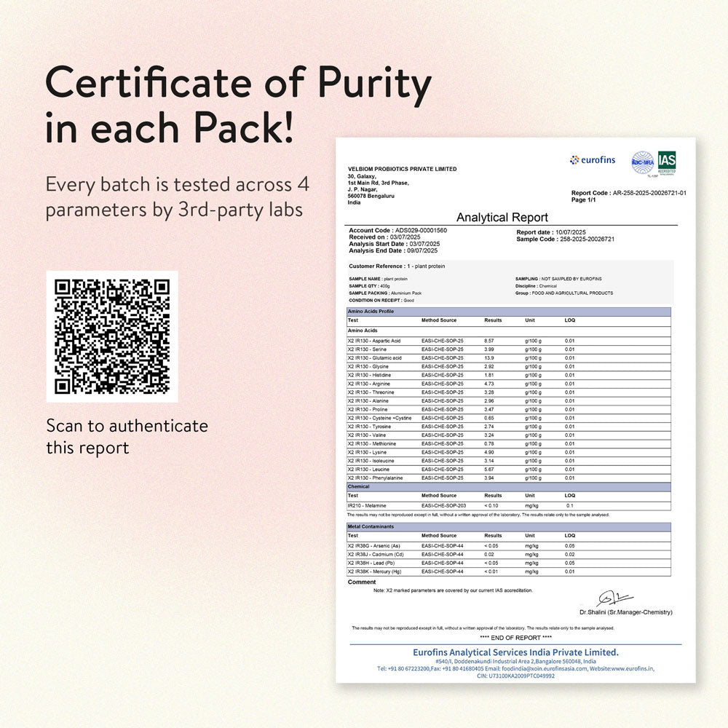Click "Eurofins Analytical Services India Private Limited" footer

pyautogui.click(x=515, y=652)
